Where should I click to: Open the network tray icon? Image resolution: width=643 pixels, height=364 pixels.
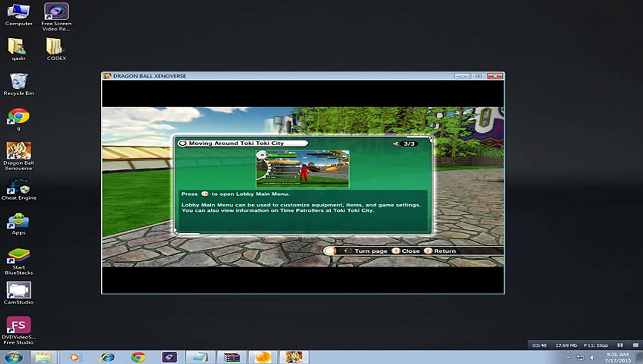tap(580, 357)
